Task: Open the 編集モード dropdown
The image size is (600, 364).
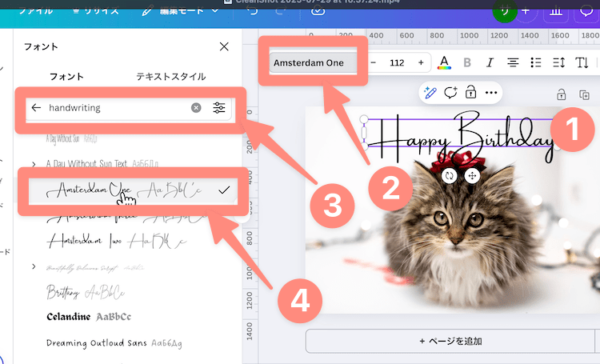Action: click(180, 11)
